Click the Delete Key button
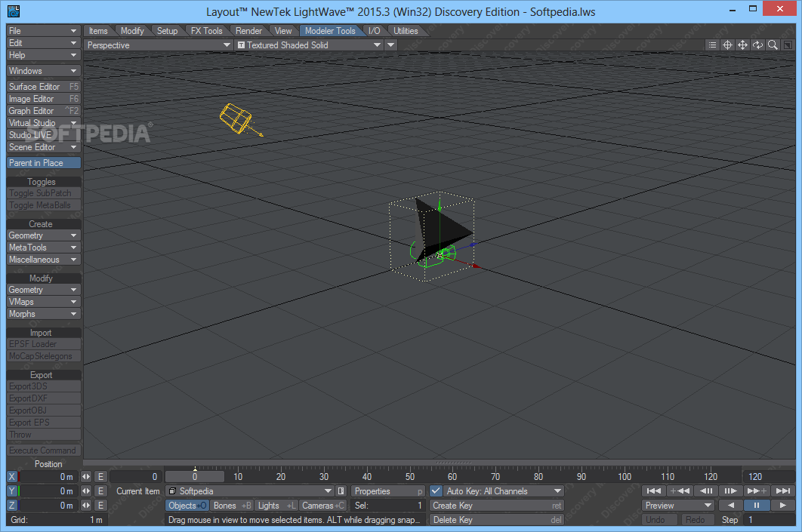The image size is (802, 532). [x=497, y=519]
